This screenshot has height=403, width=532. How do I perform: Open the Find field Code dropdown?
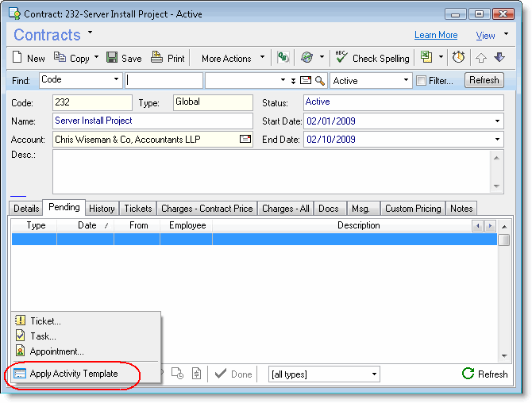click(x=116, y=80)
